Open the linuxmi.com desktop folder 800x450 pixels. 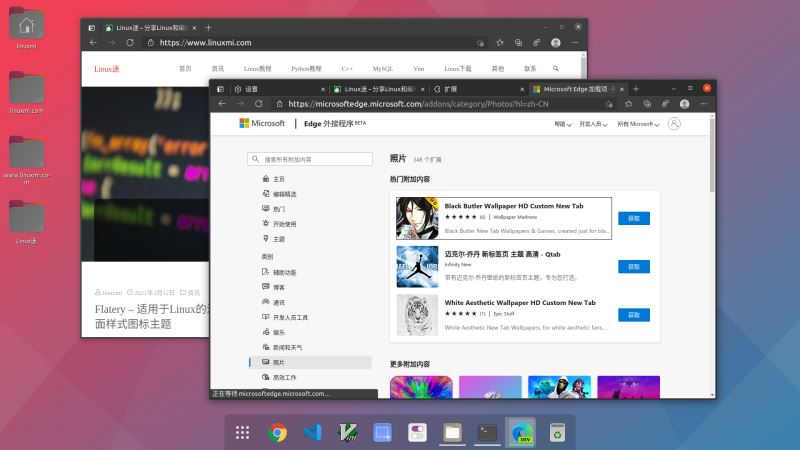(27, 93)
